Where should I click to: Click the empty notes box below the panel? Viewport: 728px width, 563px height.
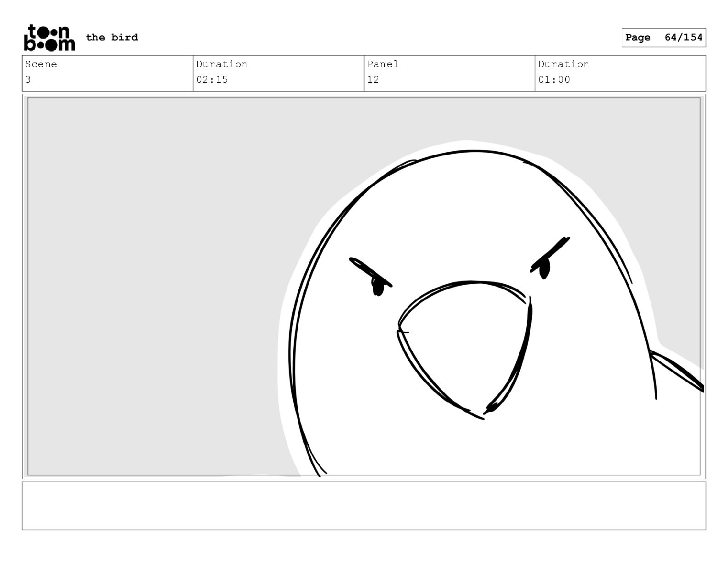(x=364, y=506)
